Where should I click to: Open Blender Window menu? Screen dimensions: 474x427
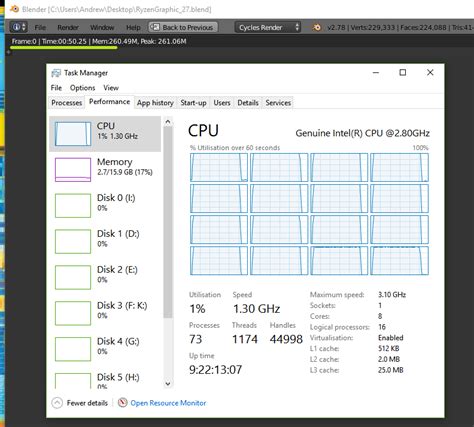[x=102, y=27]
